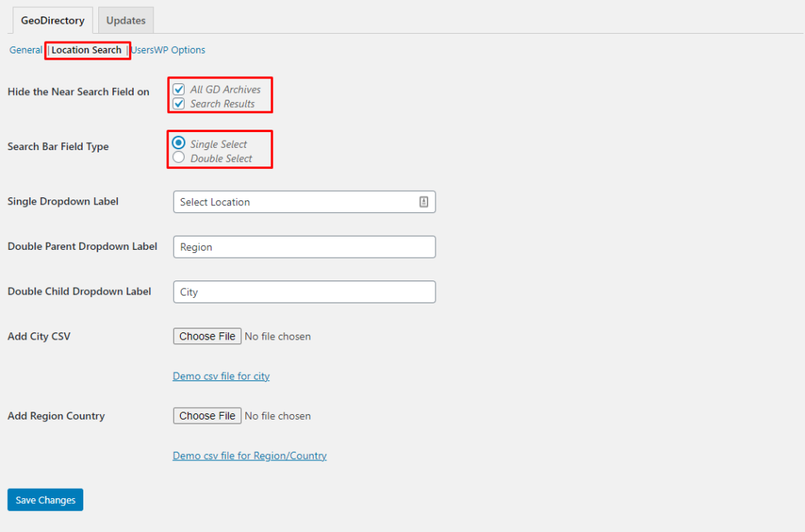Screen dimensions: 805x532
Task: Download the demo csv file for city
Action: coord(221,376)
